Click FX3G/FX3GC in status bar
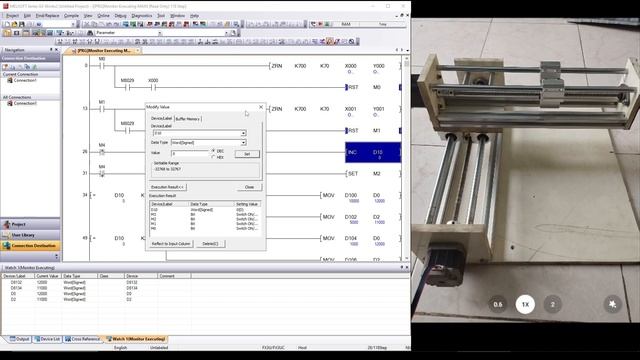The image size is (640, 360). point(273,348)
